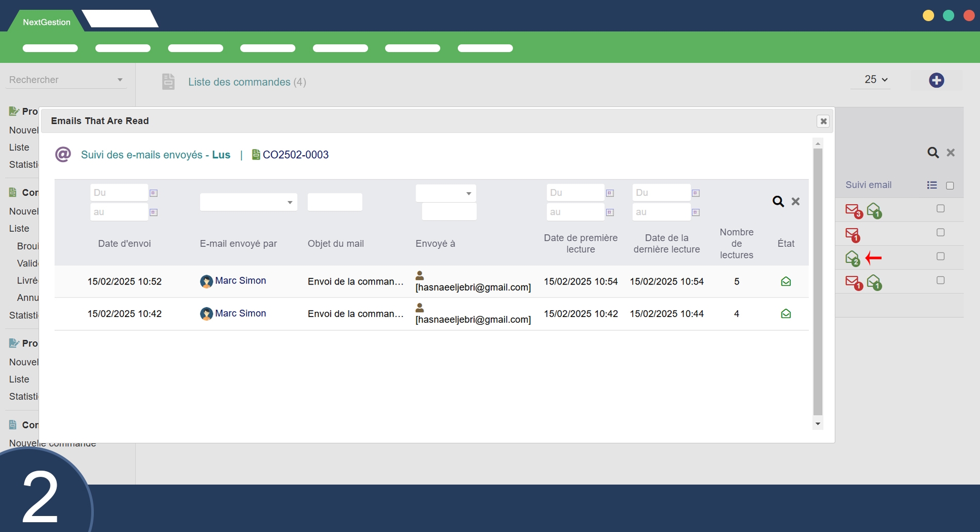Image resolution: width=980 pixels, height=532 pixels.
Task: Click read state icon for 10:52 email
Action: tap(786, 281)
